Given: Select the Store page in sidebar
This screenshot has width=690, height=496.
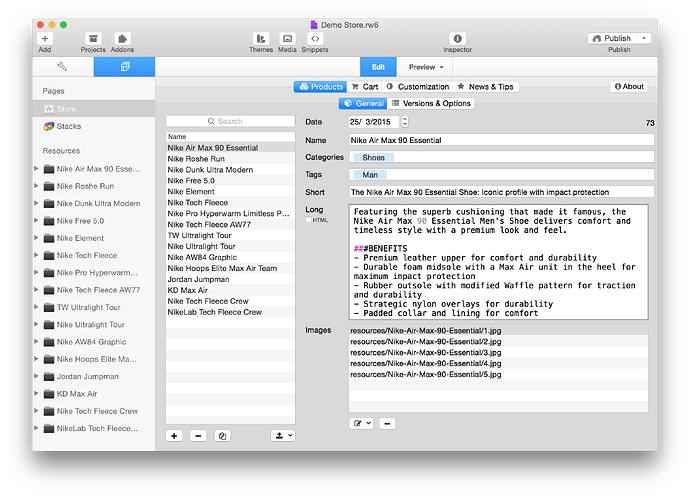Looking at the screenshot, I should click(x=94, y=109).
